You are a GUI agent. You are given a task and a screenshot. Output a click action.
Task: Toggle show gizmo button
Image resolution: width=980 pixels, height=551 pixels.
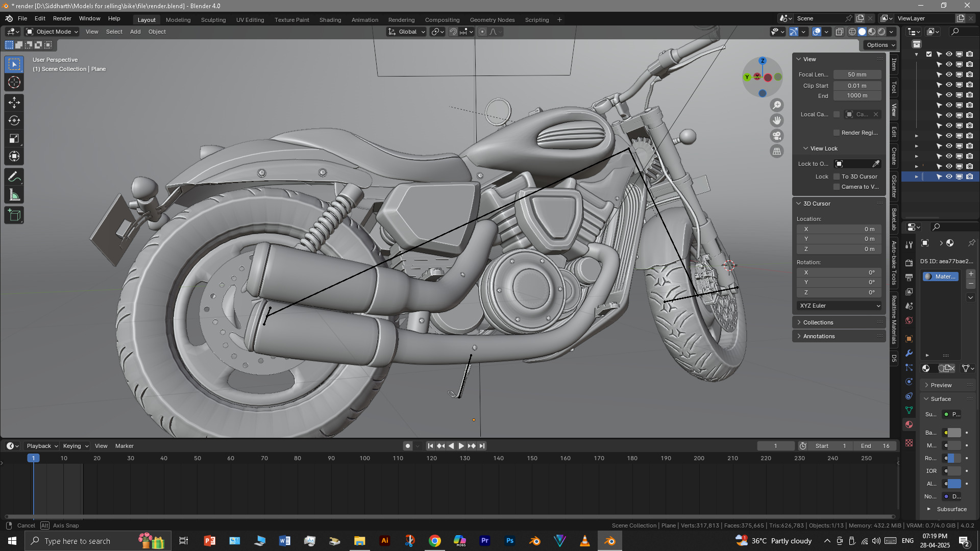[794, 32]
